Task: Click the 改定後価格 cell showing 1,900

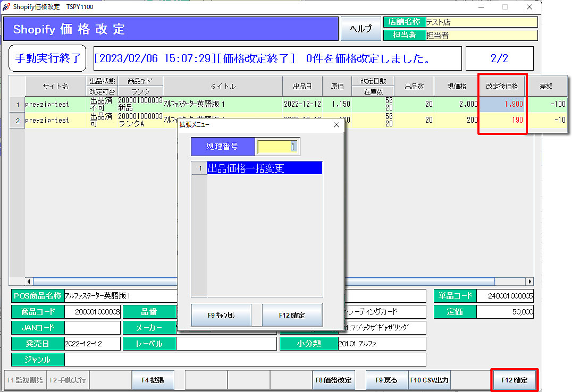Action: click(x=502, y=104)
